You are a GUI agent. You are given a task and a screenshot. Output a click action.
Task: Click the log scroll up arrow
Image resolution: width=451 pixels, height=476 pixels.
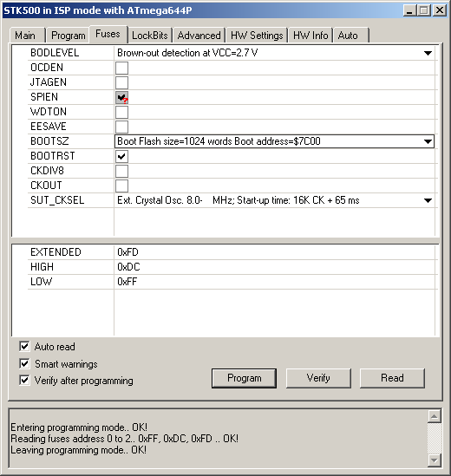pyautogui.click(x=434, y=416)
